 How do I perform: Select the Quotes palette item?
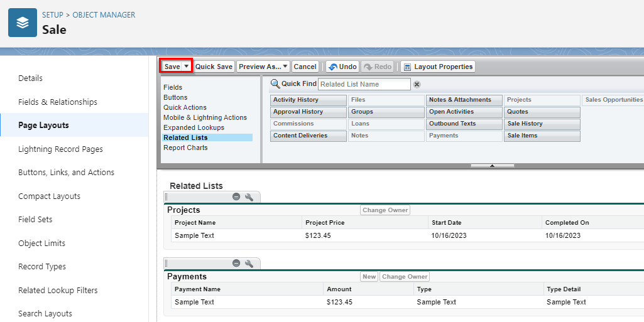coord(542,112)
